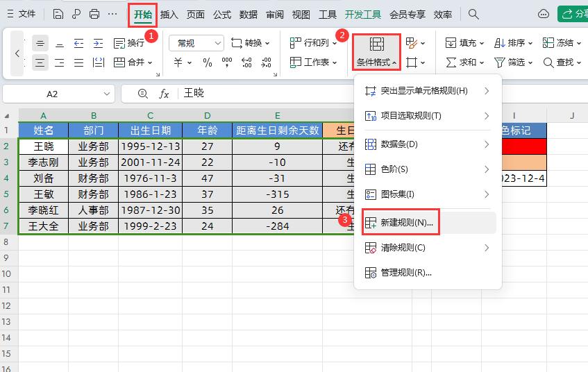Select column header D

[x=208, y=115]
